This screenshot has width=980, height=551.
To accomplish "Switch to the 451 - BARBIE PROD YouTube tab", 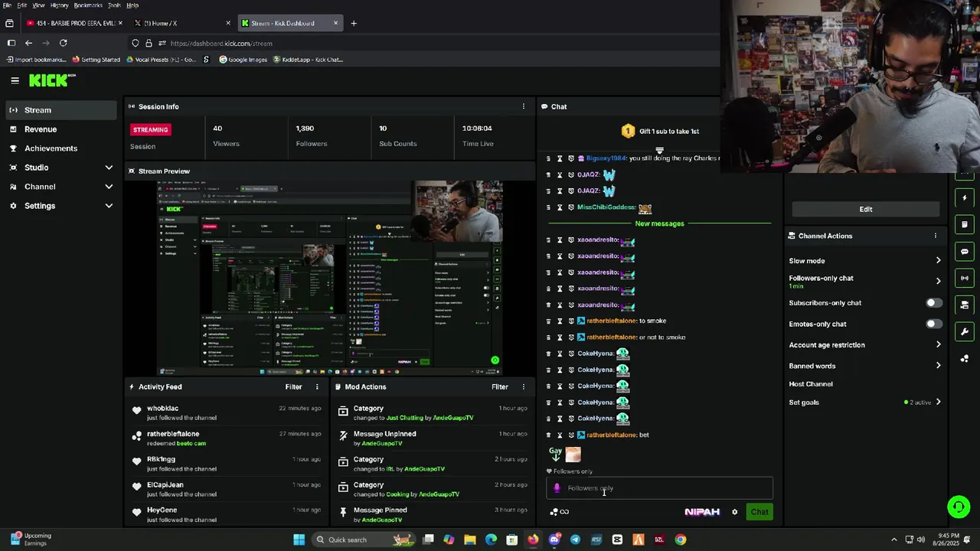I will coord(74,23).
